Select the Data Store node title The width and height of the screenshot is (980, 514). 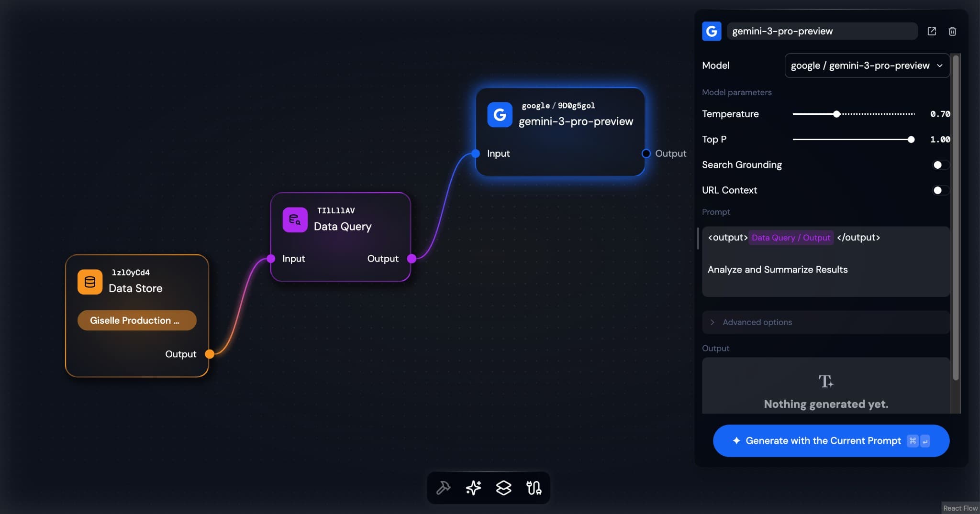point(135,288)
